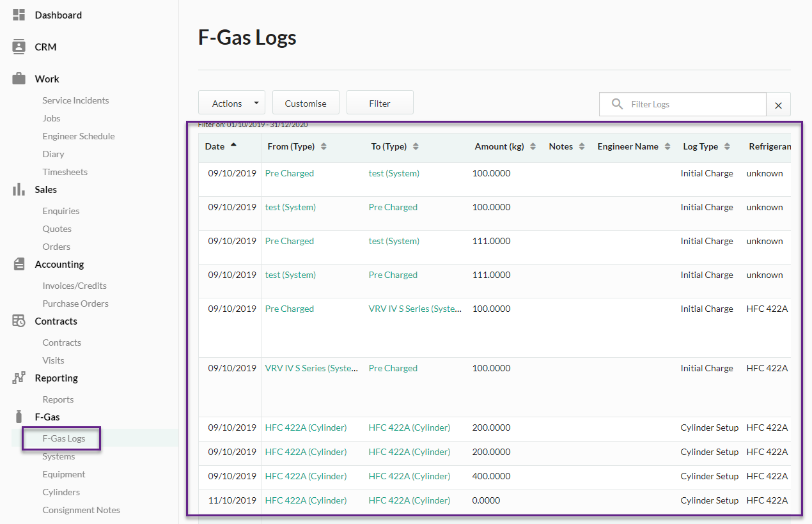Open Dashboard in the sidebar

click(x=58, y=15)
